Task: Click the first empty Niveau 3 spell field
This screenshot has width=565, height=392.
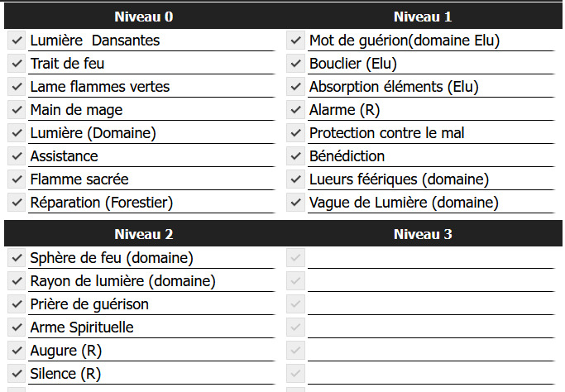Action: pyautogui.click(x=430, y=258)
